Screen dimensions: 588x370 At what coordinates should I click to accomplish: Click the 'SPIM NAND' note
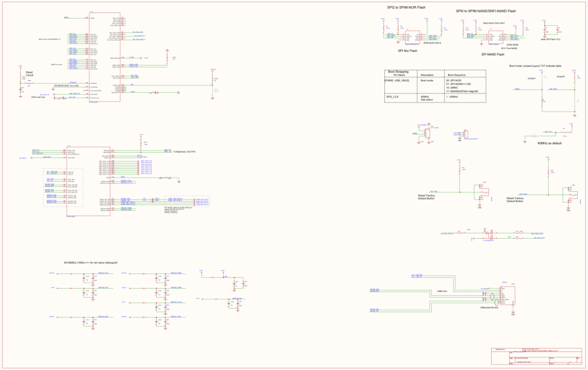point(512,45)
